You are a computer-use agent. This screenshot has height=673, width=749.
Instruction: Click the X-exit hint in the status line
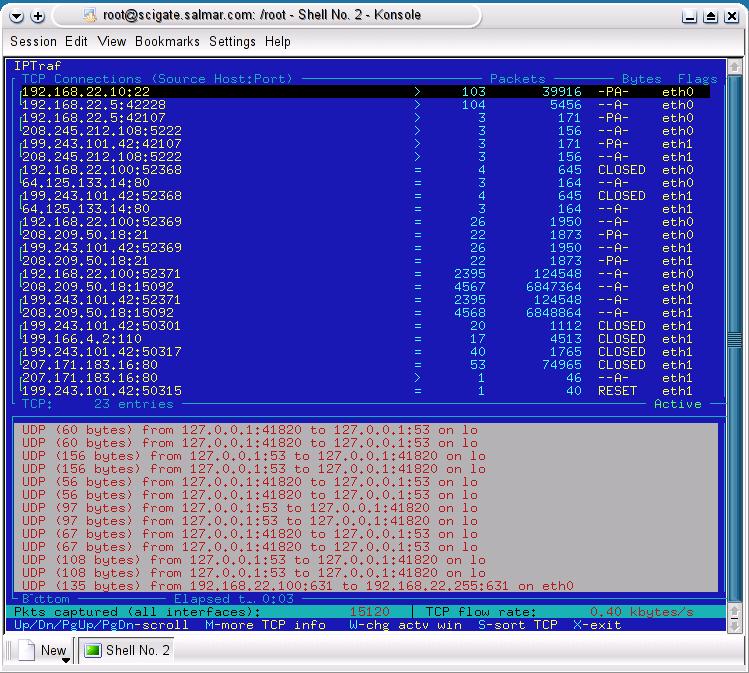pos(597,625)
